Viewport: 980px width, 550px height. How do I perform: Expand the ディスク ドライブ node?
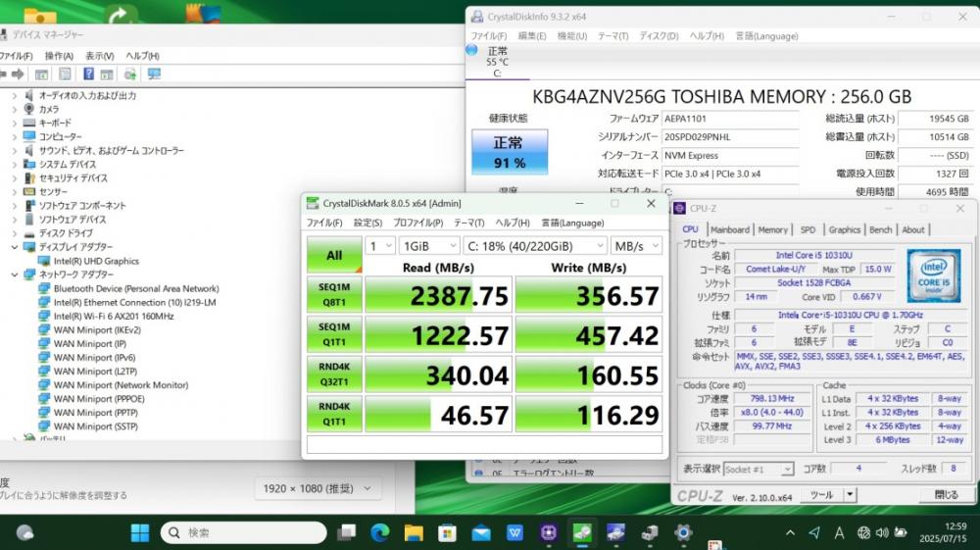tap(15, 233)
